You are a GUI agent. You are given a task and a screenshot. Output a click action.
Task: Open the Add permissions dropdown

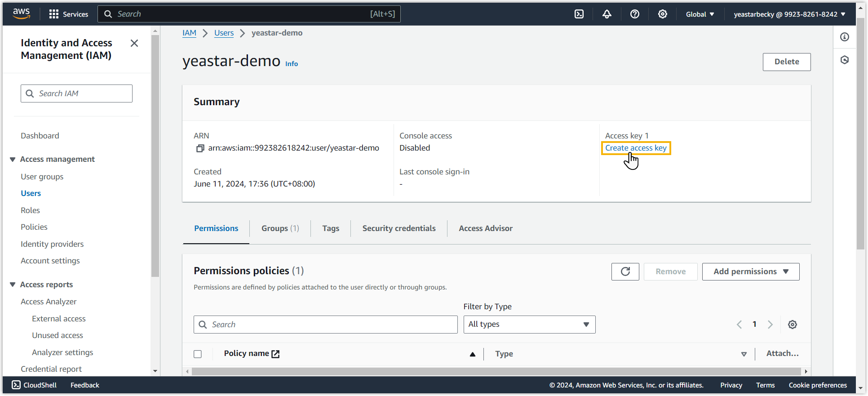[x=750, y=271]
